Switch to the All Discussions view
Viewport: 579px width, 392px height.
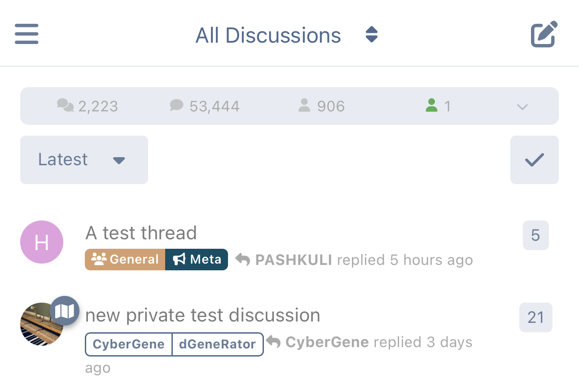point(268,35)
